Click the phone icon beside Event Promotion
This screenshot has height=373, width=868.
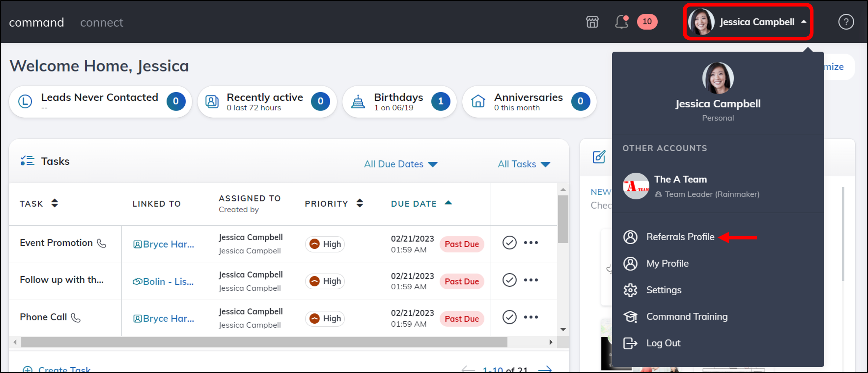[x=101, y=243]
